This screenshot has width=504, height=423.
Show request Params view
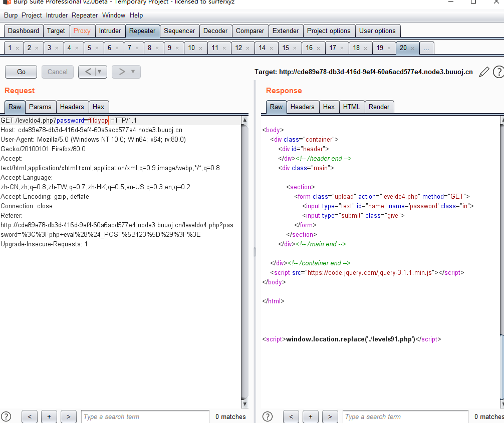click(40, 107)
